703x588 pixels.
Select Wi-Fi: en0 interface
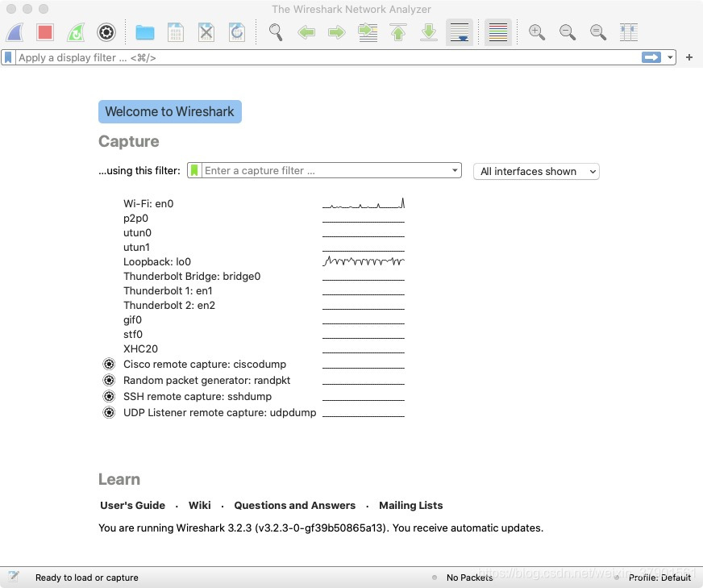(148, 203)
